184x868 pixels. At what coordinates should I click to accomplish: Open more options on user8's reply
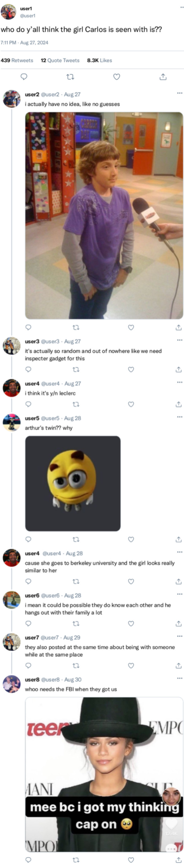(x=179, y=678)
